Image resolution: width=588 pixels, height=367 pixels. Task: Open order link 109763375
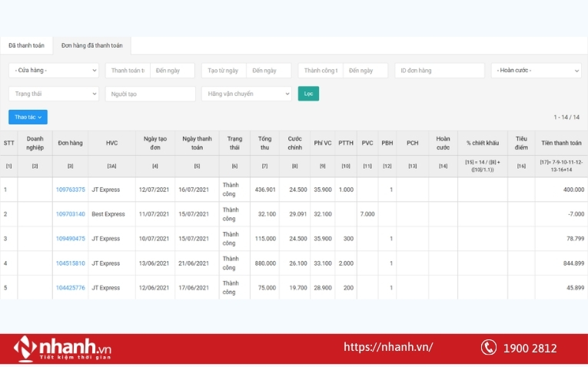[71, 190]
